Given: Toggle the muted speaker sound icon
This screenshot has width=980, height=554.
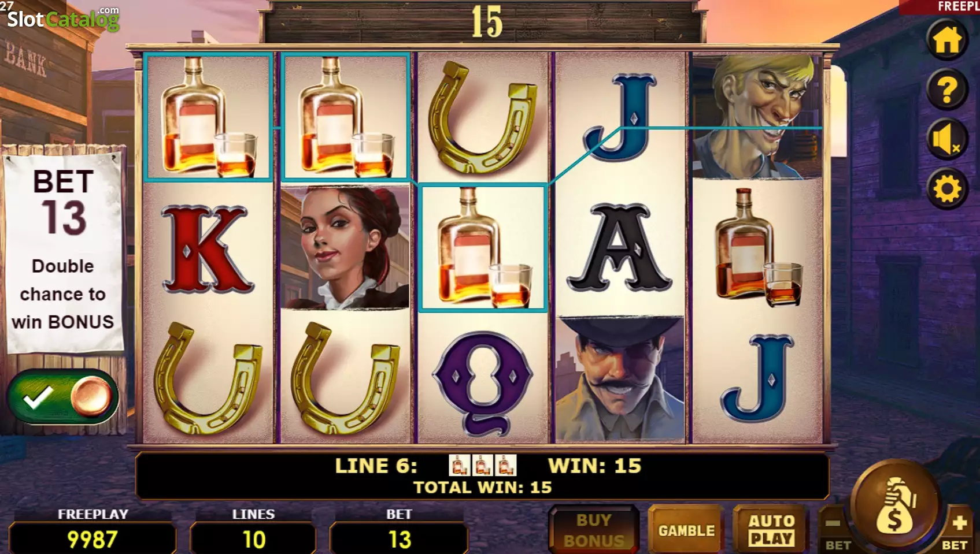Looking at the screenshot, I should pyautogui.click(x=947, y=139).
